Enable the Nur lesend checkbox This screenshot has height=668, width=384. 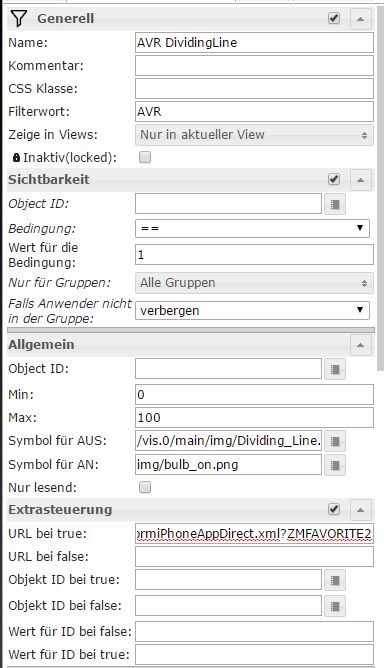click(145, 487)
